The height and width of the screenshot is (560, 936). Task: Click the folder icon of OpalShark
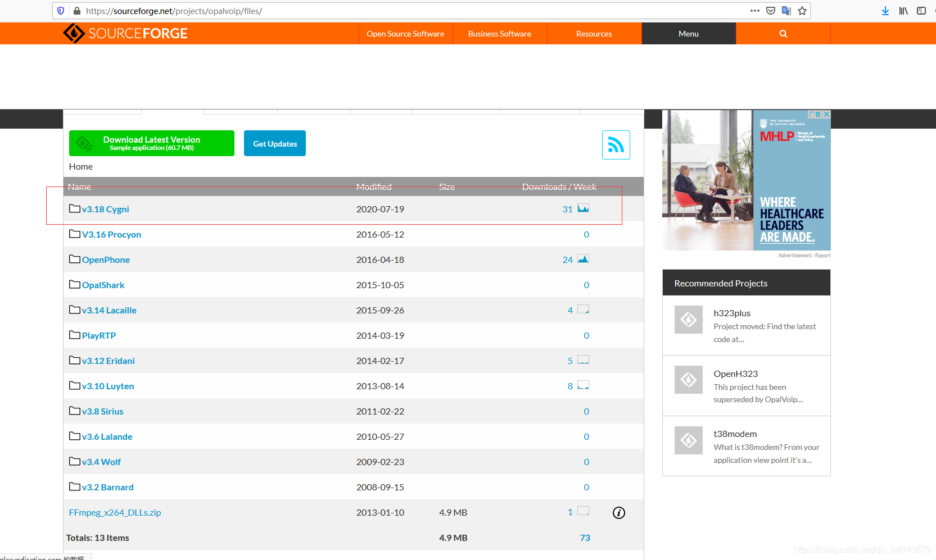tap(75, 284)
